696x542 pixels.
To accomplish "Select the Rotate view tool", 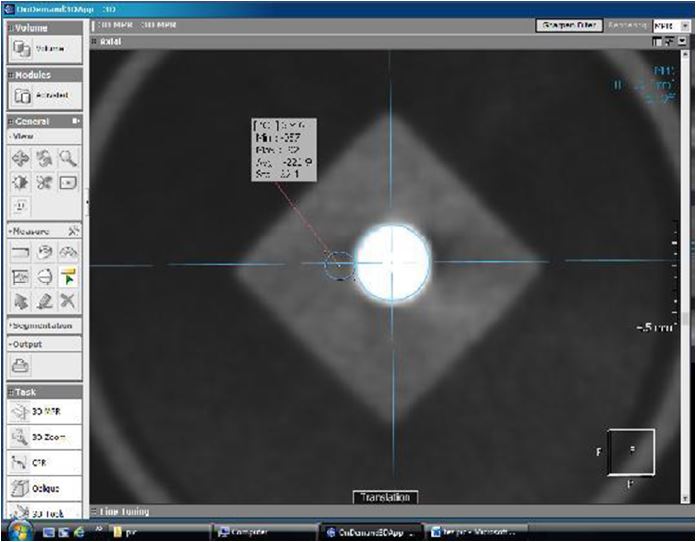I will click(44, 158).
